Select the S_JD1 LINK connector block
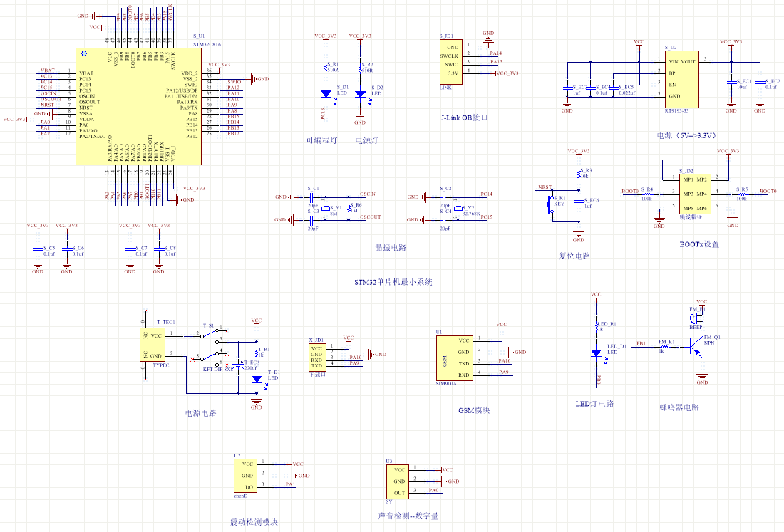This screenshot has height=532, width=784. 450,62
